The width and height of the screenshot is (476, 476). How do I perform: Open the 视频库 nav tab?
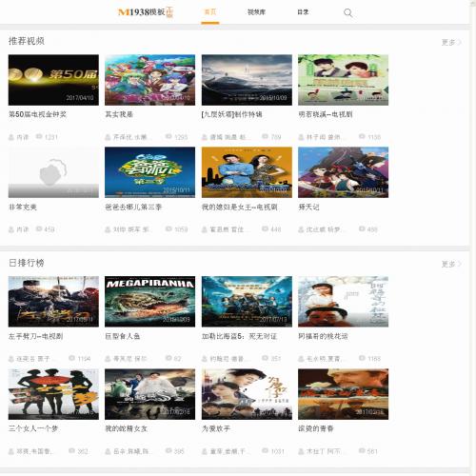tap(256, 12)
